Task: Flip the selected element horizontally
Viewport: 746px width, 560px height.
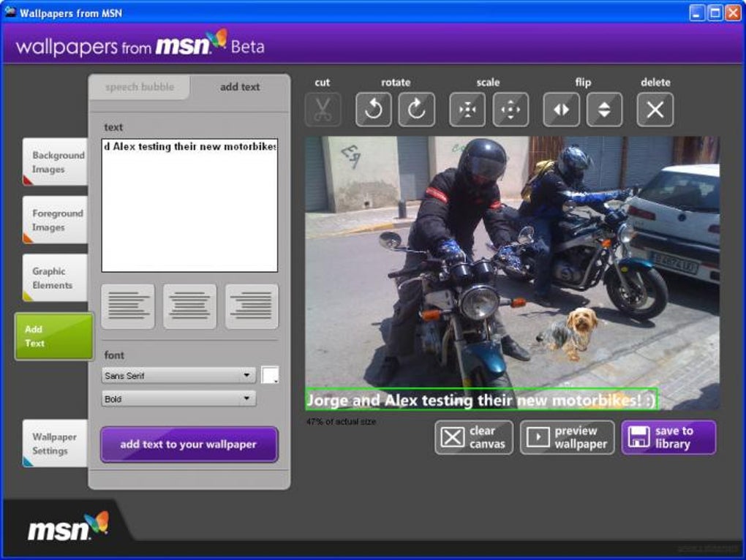Action: [x=562, y=110]
